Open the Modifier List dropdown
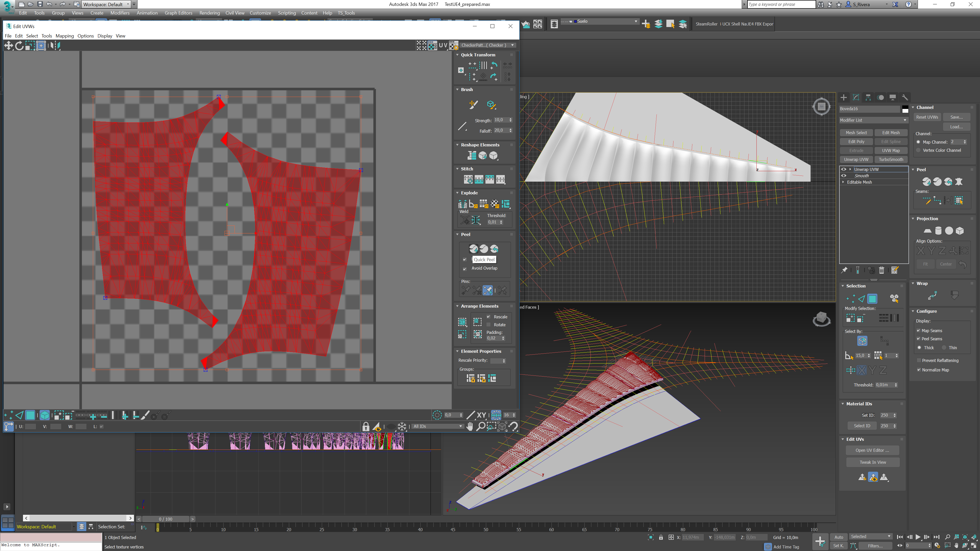Viewport: 980px width, 551px height. tap(873, 120)
